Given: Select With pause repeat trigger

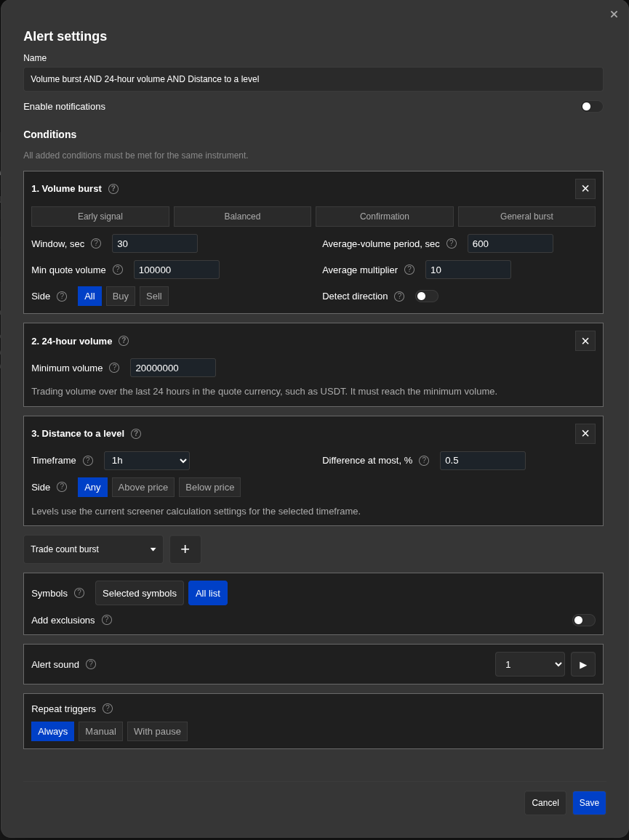Looking at the screenshot, I should [x=157, y=731].
